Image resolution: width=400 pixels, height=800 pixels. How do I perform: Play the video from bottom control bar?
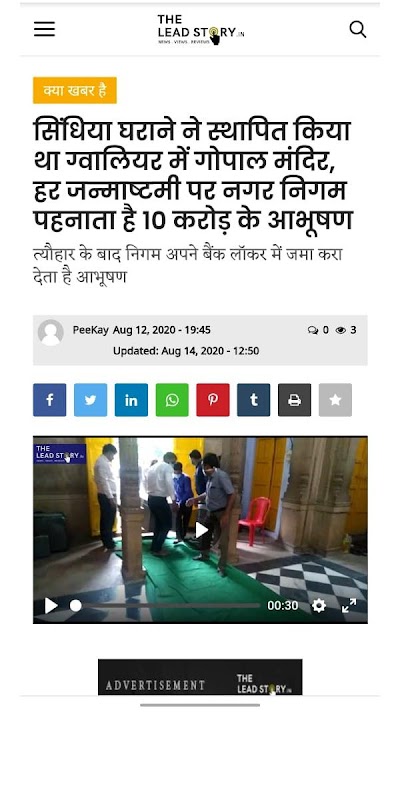point(51,606)
